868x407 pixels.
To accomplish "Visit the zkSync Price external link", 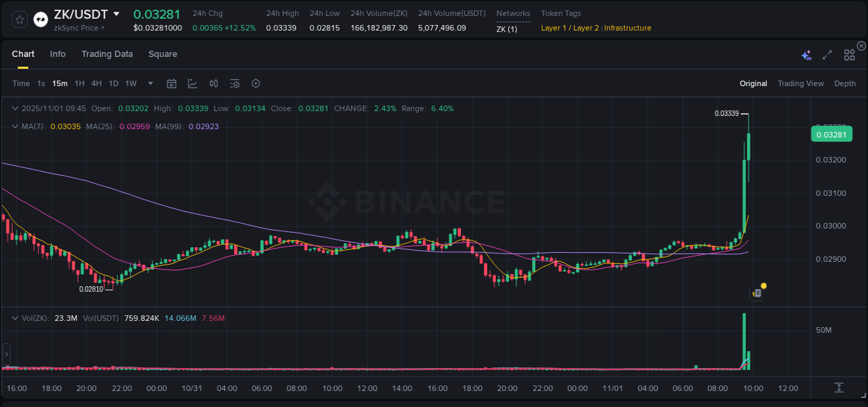I will (x=76, y=29).
